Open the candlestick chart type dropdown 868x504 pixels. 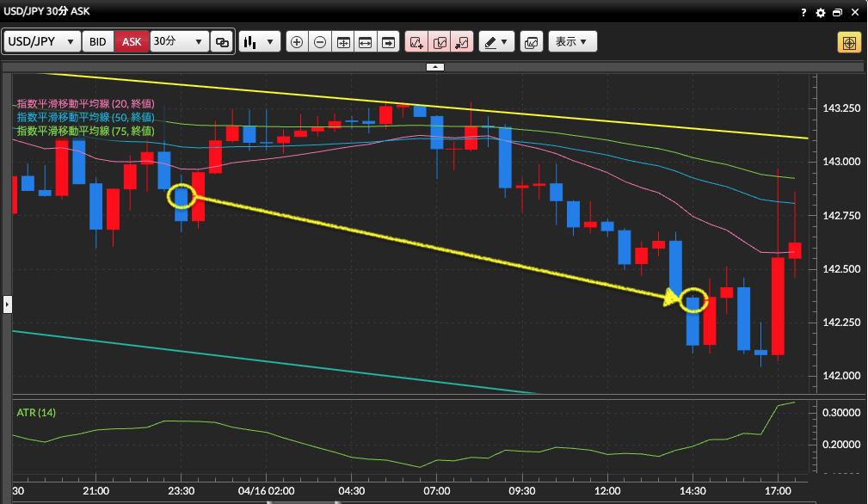coord(260,42)
